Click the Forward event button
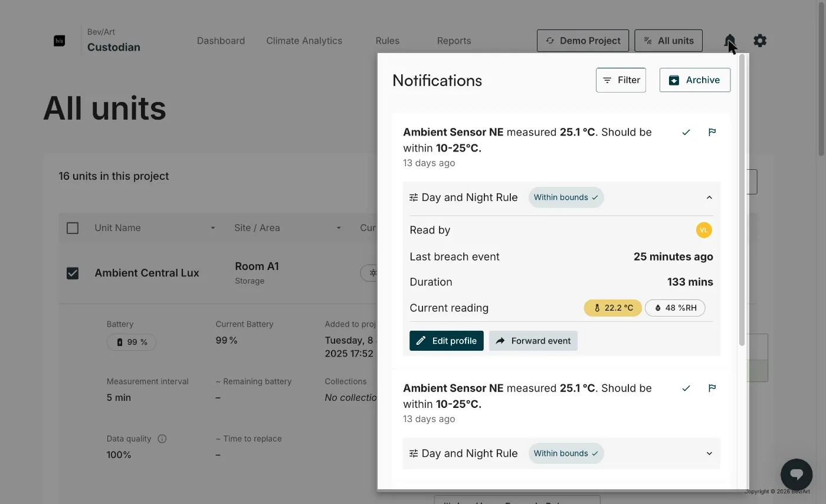The height and width of the screenshot is (504, 826). pos(533,341)
